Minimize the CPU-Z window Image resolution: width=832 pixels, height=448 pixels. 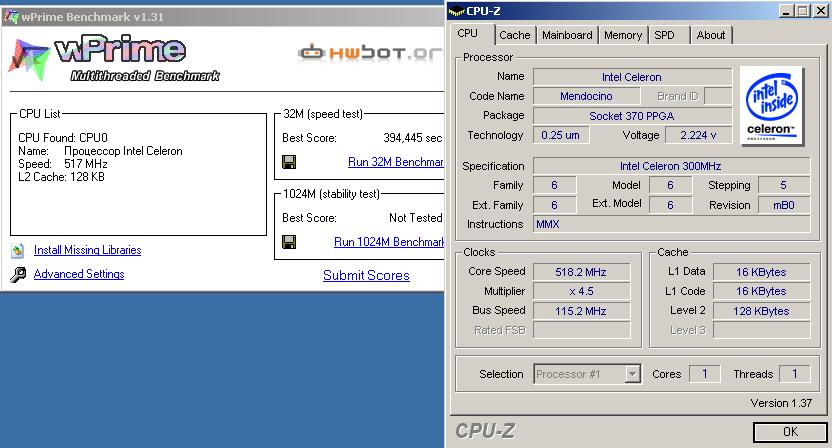pos(787,11)
